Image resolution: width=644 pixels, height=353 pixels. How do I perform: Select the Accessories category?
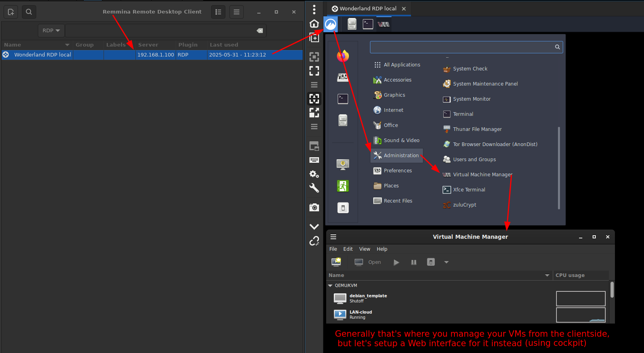pyautogui.click(x=397, y=80)
